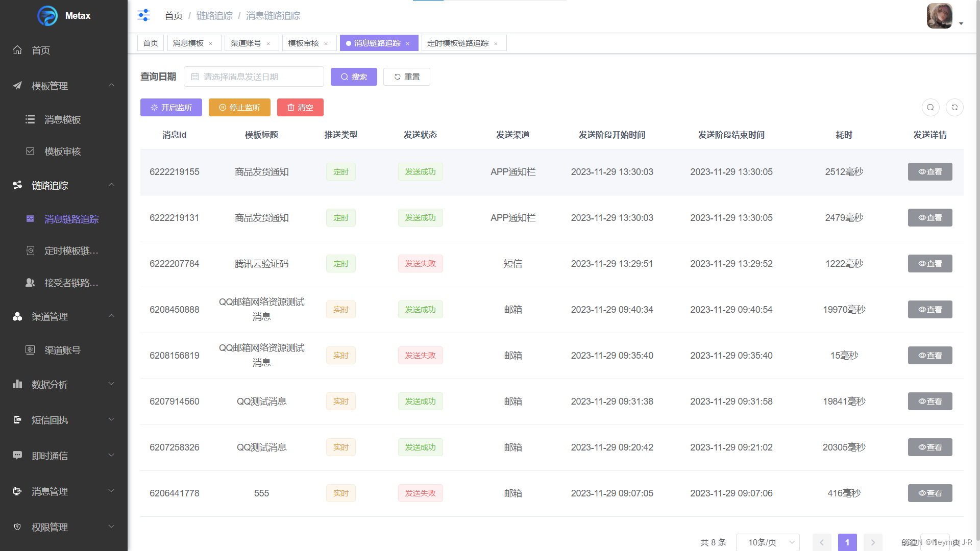The width and height of the screenshot is (980, 551).
Task: Click the circular search toggle icon
Action: point(930,107)
